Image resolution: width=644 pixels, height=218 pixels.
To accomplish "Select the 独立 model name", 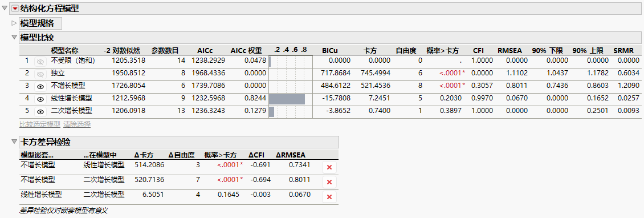I will pyautogui.click(x=58, y=74).
